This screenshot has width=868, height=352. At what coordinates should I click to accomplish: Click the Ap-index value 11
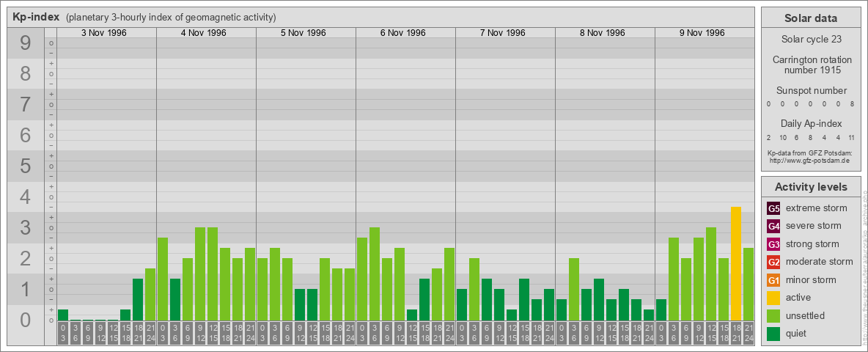851,137
